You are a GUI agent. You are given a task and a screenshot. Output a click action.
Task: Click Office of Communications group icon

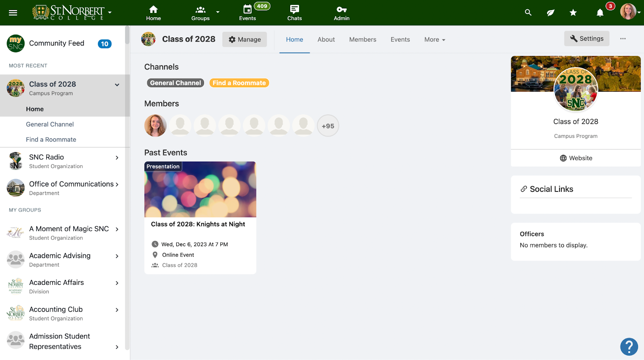(16, 188)
